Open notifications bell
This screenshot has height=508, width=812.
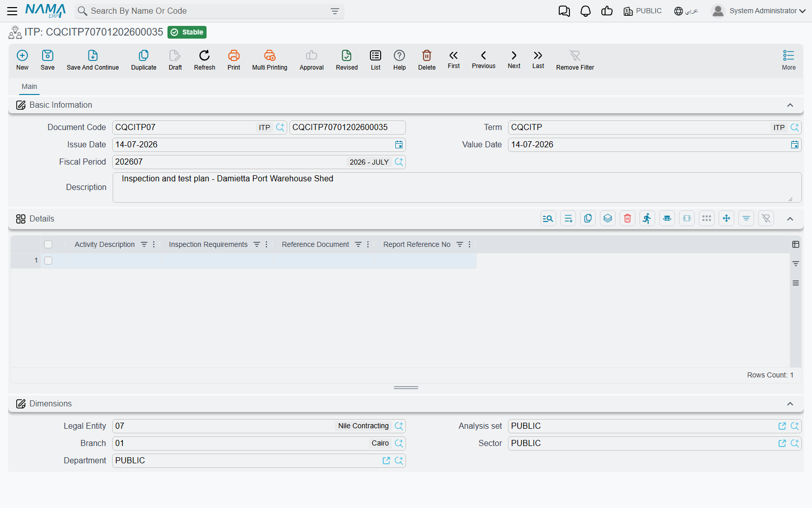(586, 11)
